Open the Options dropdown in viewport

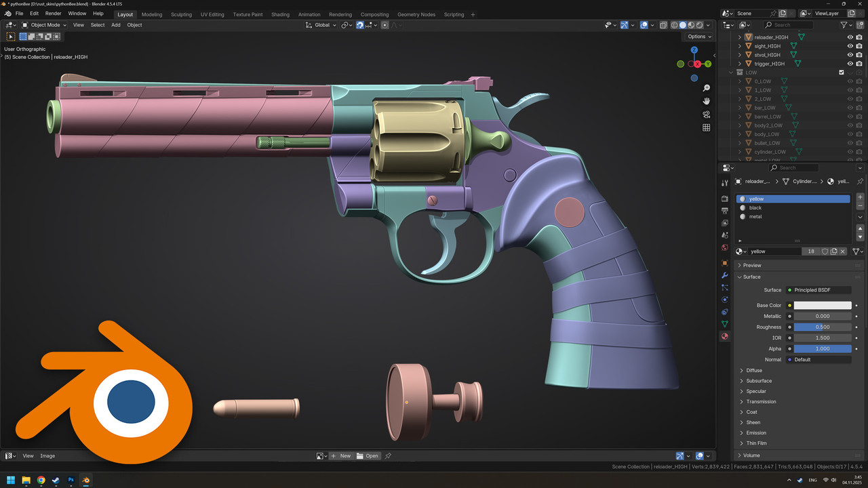pos(699,37)
